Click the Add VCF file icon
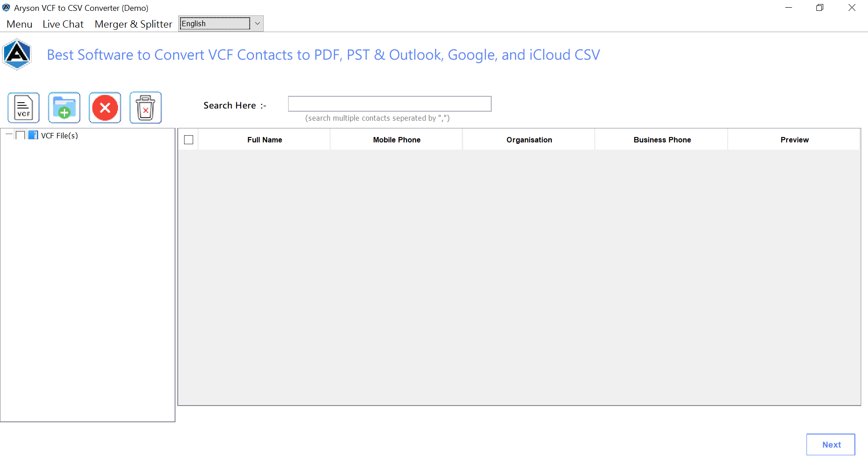Viewport: 868px width, 458px height. coord(24,108)
